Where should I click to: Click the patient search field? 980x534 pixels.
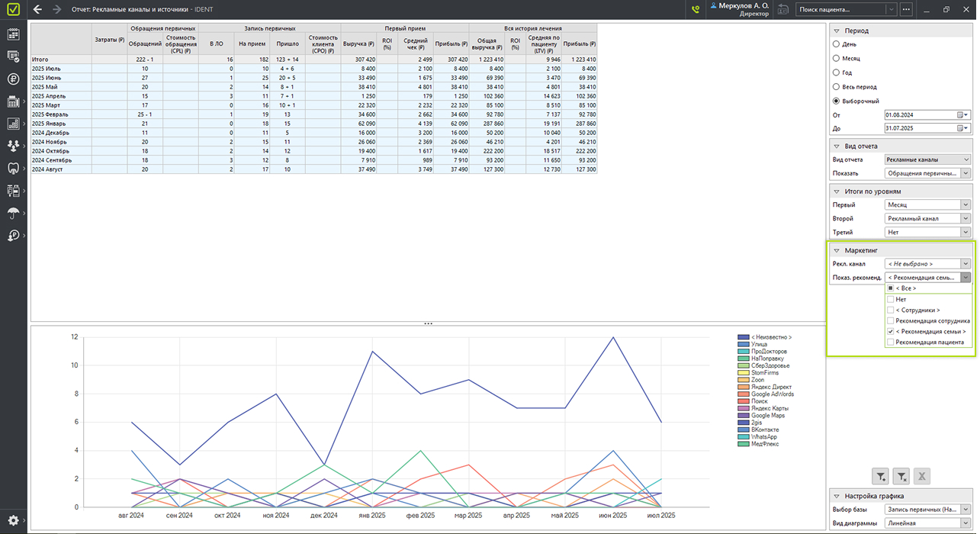click(x=840, y=10)
